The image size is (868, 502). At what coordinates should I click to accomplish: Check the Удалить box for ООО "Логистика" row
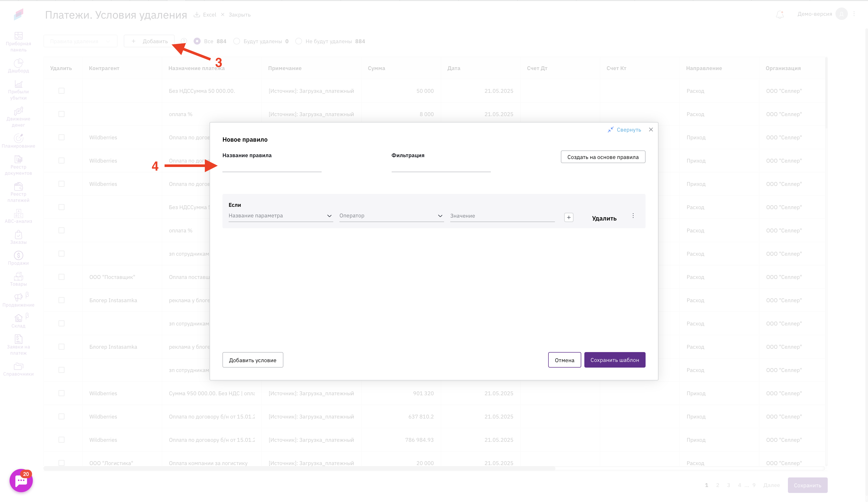(x=61, y=463)
